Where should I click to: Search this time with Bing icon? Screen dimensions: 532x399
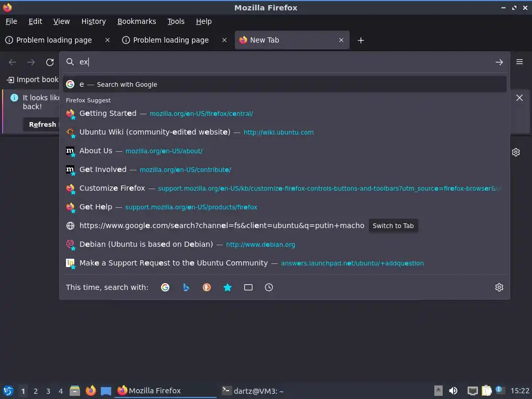pyautogui.click(x=186, y=287)
